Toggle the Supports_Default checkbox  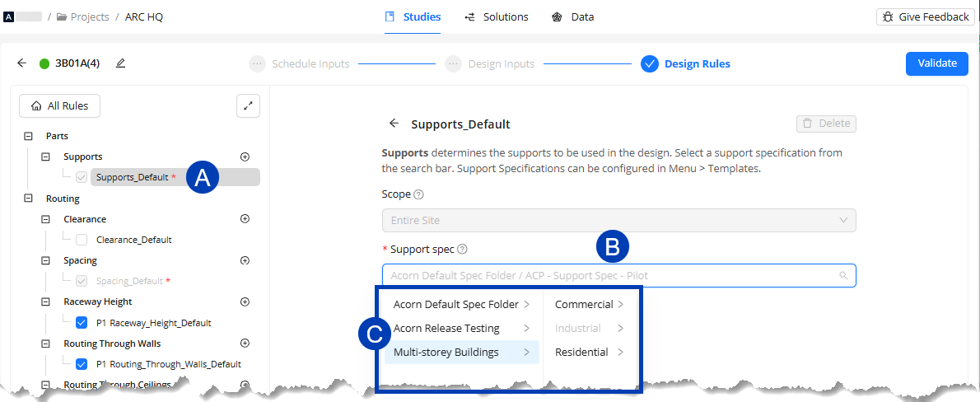tap(82, 178)
